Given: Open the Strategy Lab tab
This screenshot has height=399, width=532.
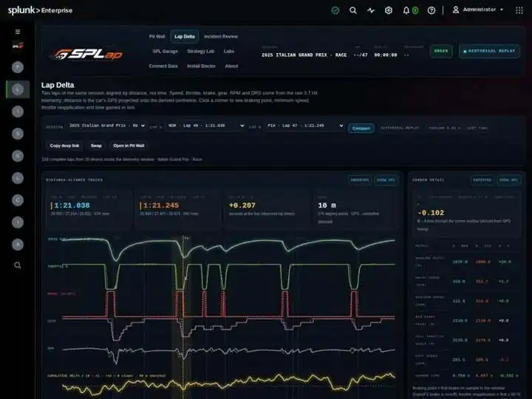Looking at the screenshot, I should (x=200, y=51).
